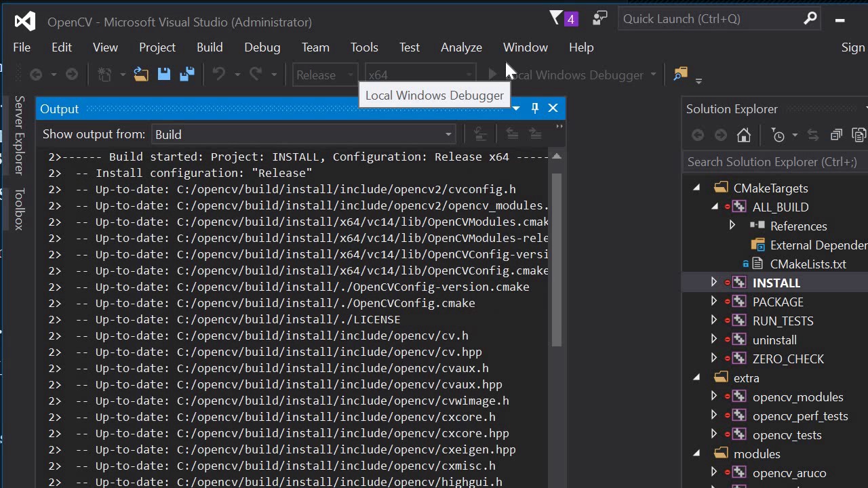Toggle auto-hide pin on Output panel
This screenshot has width=868, height=488.
pos(535,108)
